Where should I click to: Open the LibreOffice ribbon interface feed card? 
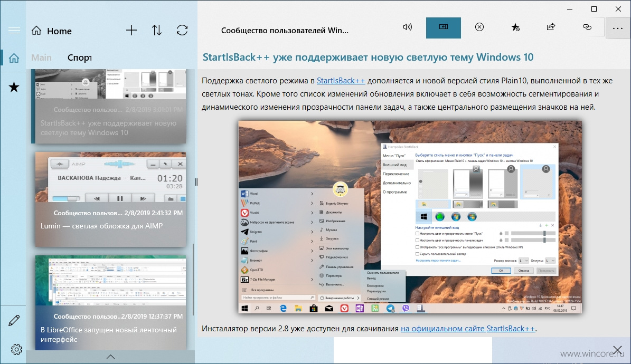(x=110, y=302)
